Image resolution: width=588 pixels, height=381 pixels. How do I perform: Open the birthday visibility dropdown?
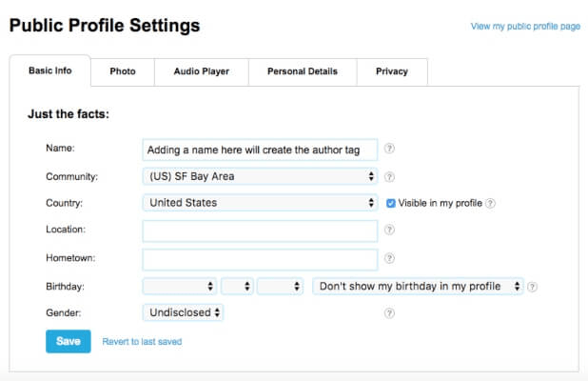pyautogui.click(x=418, y=287)
